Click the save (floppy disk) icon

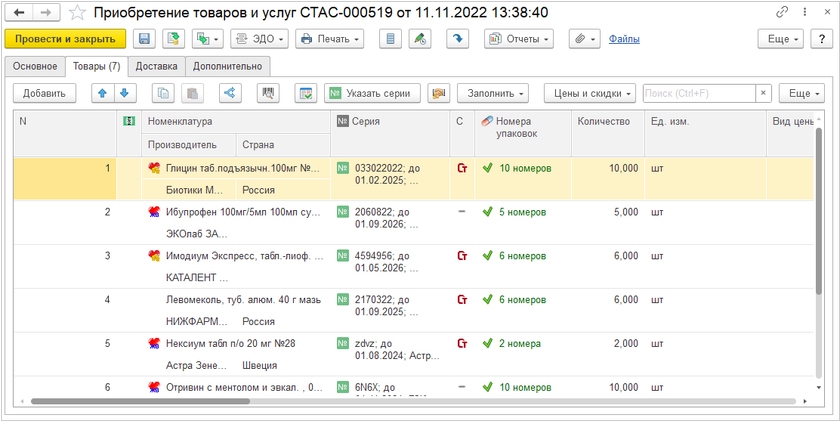(x=144, y=39)
